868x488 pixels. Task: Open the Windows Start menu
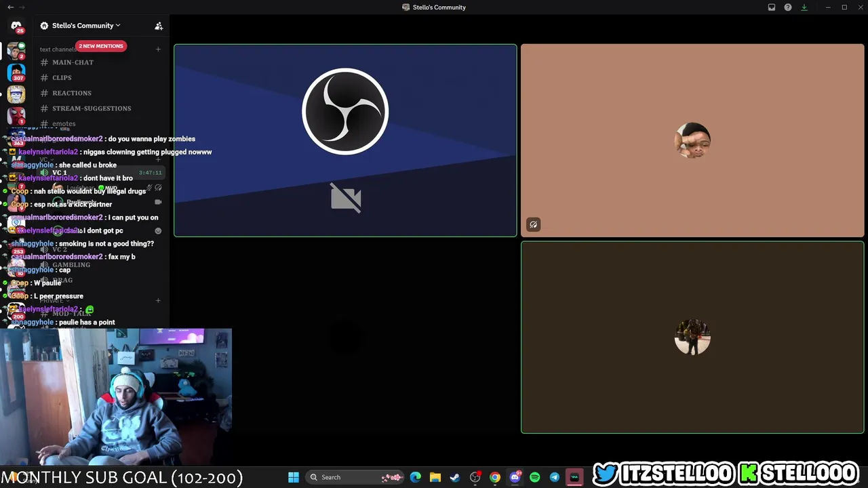(x=294, y=477)
